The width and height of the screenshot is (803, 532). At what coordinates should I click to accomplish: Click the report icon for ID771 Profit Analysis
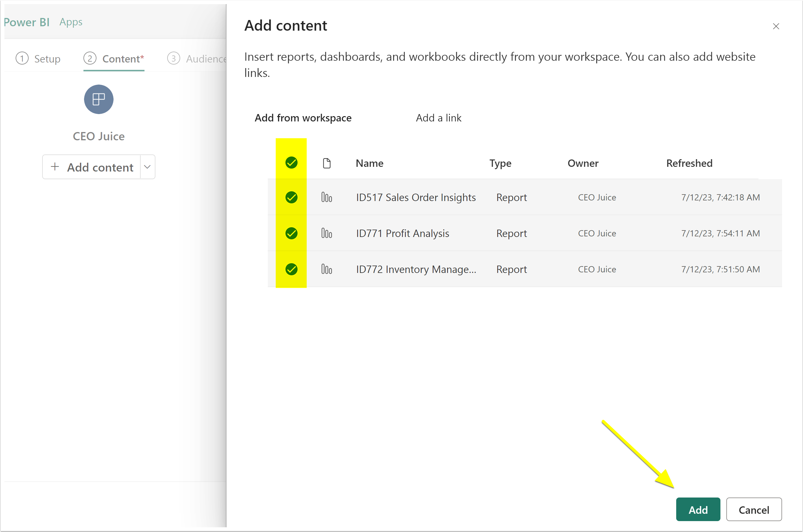point(326,233)
